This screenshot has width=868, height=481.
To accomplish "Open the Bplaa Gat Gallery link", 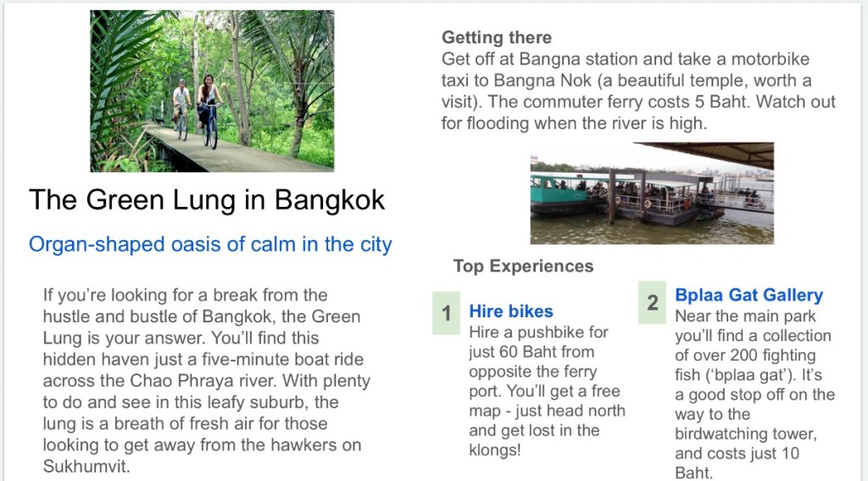I will coord(748,295).
